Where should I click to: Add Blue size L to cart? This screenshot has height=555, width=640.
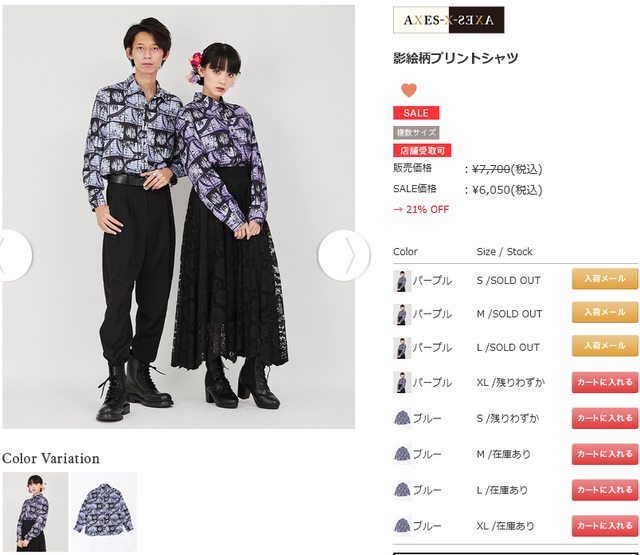tap(604, 490)
